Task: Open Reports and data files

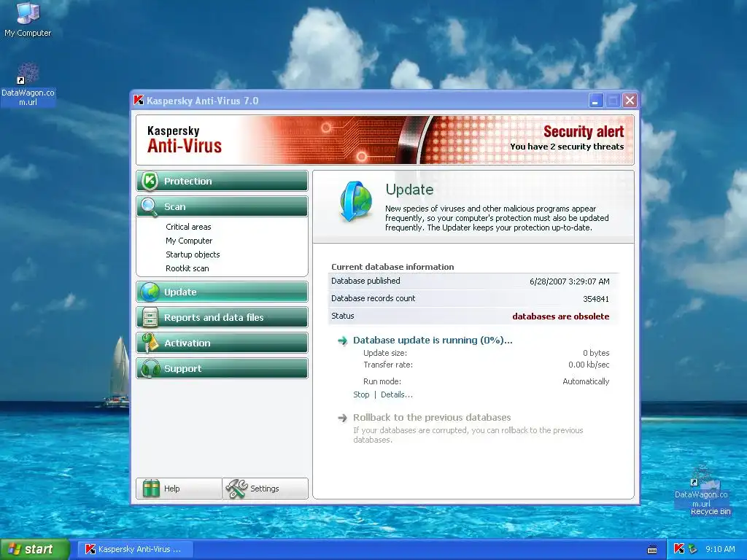Action: pos(222,317)
